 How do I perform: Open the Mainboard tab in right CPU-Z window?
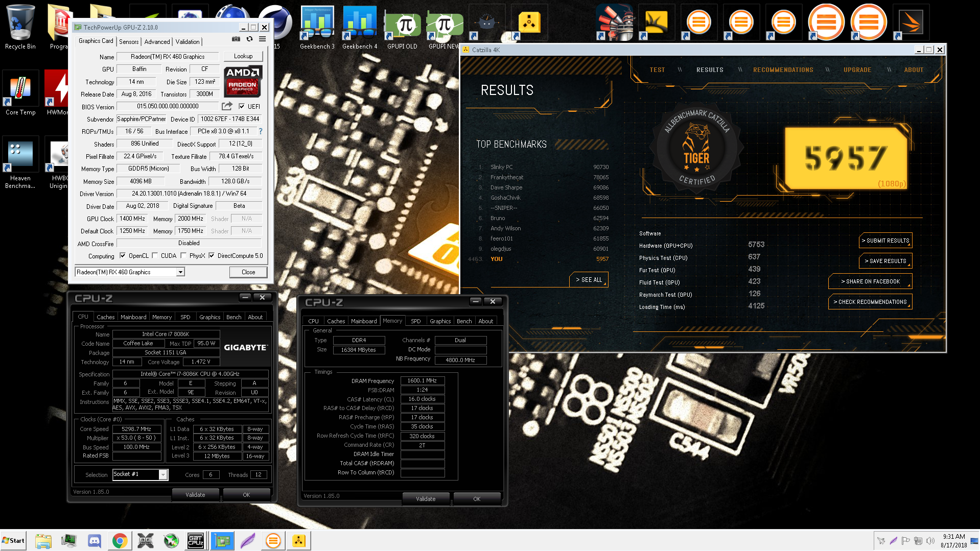pyautogui.click(x=364, y=321)
